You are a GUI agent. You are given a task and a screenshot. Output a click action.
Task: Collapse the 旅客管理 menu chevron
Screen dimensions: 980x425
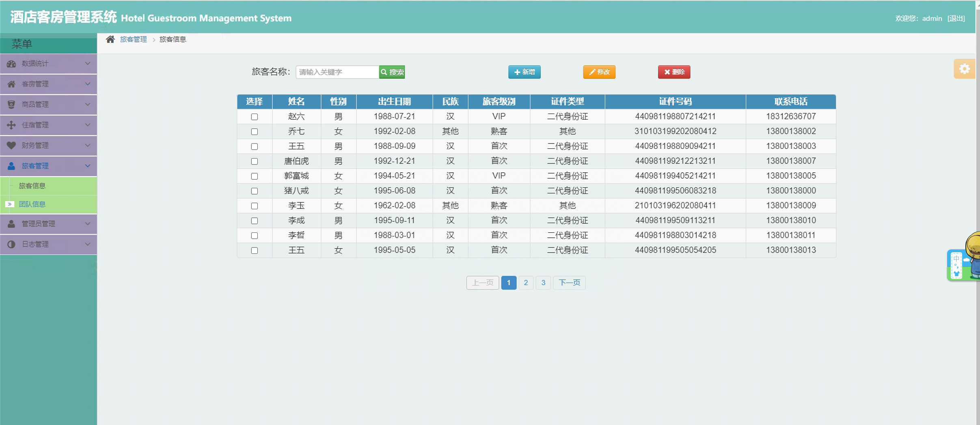pyautogui.click(x=87, y=166)
